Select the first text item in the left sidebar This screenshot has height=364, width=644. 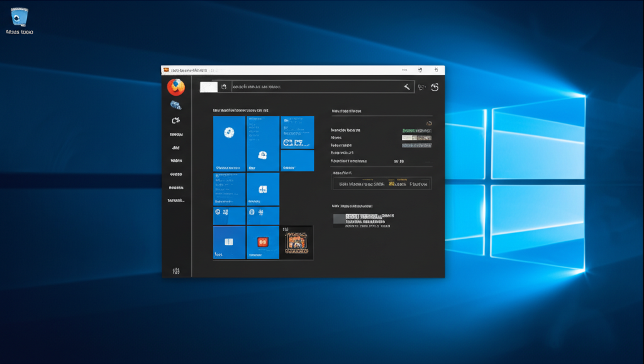pyautogui.click(x=176, y=134)
